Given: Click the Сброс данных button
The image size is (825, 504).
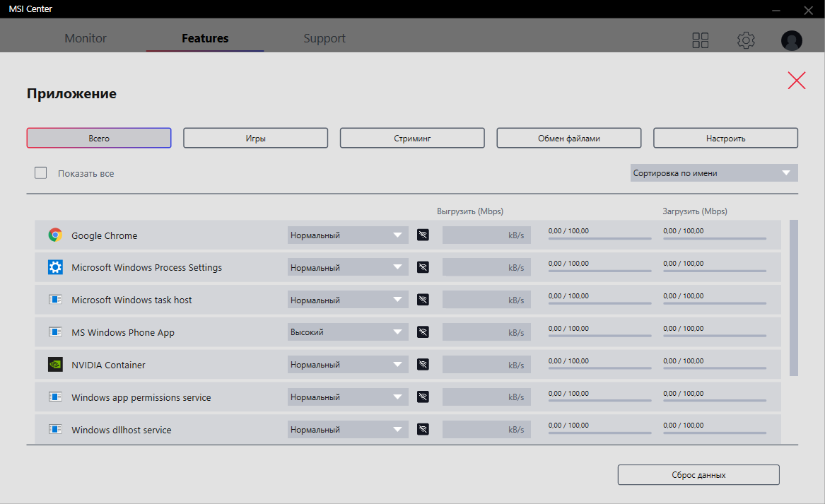Looking at the screenshot, I should (698, 475).
